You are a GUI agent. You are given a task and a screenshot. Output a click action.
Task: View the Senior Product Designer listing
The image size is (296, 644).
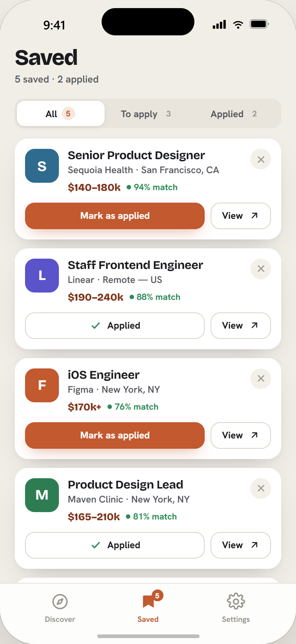pyautogui.click(x=241, y=216)
